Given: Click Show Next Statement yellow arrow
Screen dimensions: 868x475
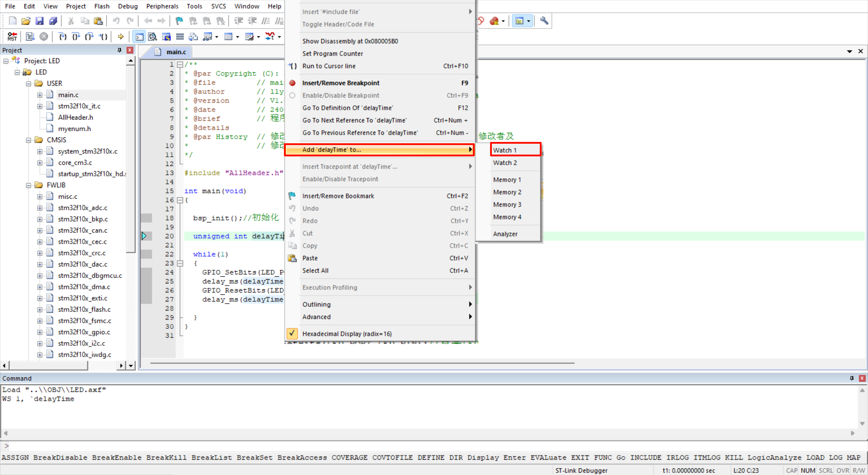Looking at the screenshot, I should [x=121, y=37].
